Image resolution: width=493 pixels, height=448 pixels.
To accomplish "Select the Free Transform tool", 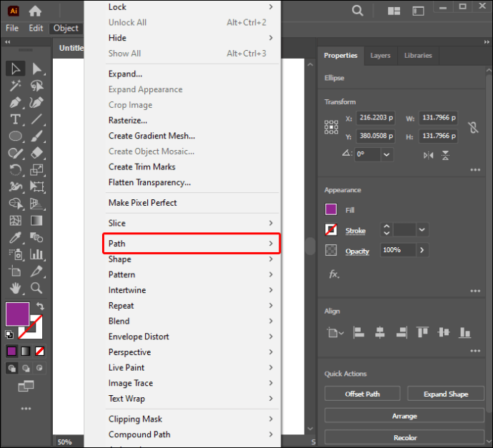I will (x=36, y=186).
